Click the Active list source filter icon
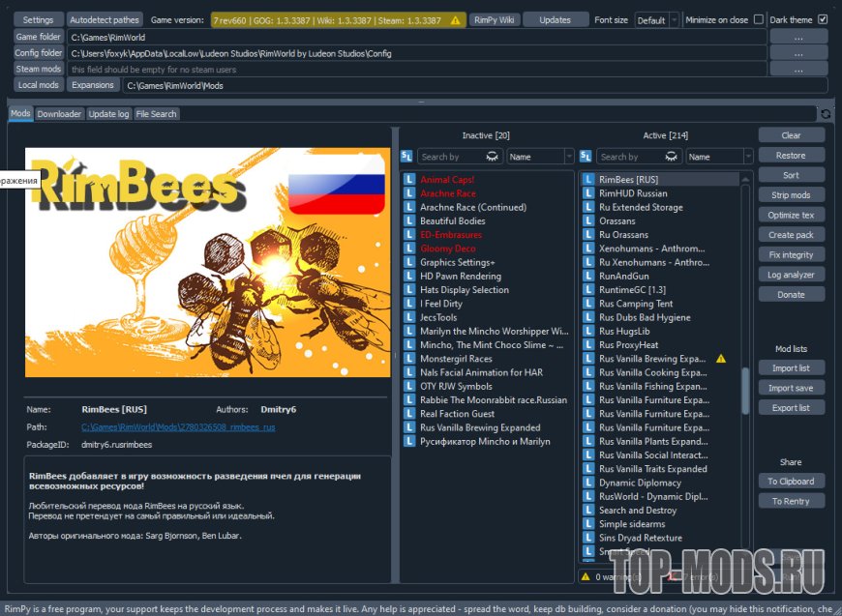The width and height of the screenshot is (842, 616). [x=585, y=157]
